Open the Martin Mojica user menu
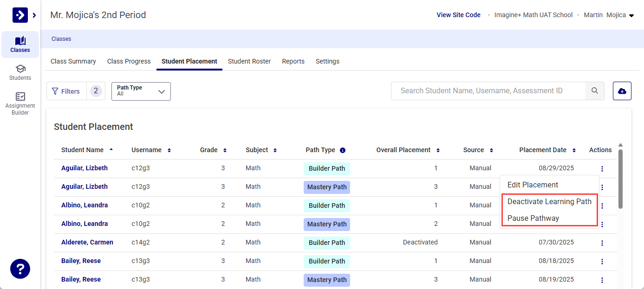644x289 pixels. click(609, 15)
